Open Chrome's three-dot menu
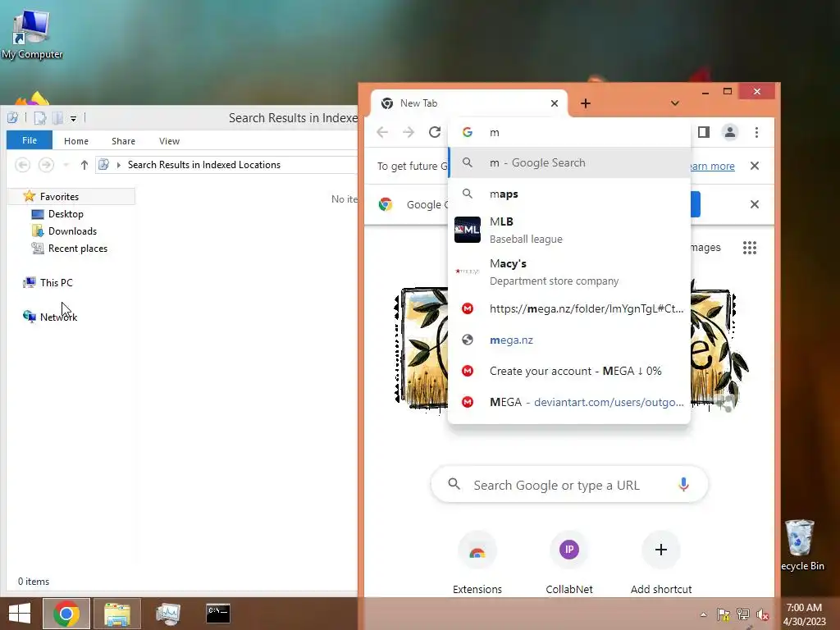840x630 pixels. (x=756, y=132)
